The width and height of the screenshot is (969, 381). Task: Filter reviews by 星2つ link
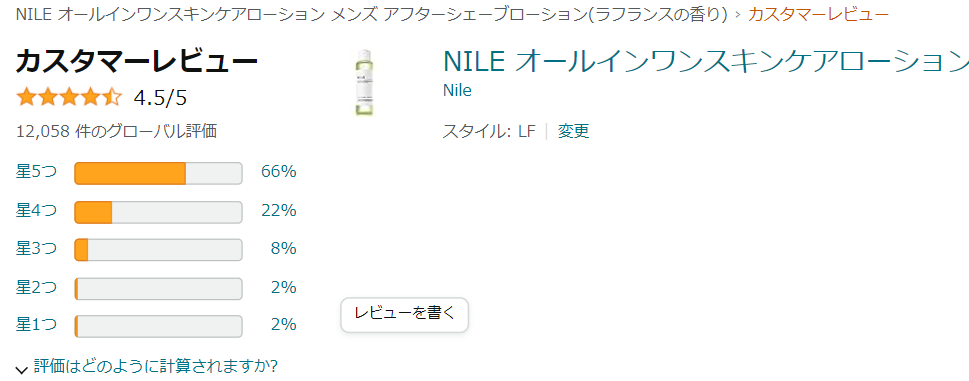click(x=36, y=287)
